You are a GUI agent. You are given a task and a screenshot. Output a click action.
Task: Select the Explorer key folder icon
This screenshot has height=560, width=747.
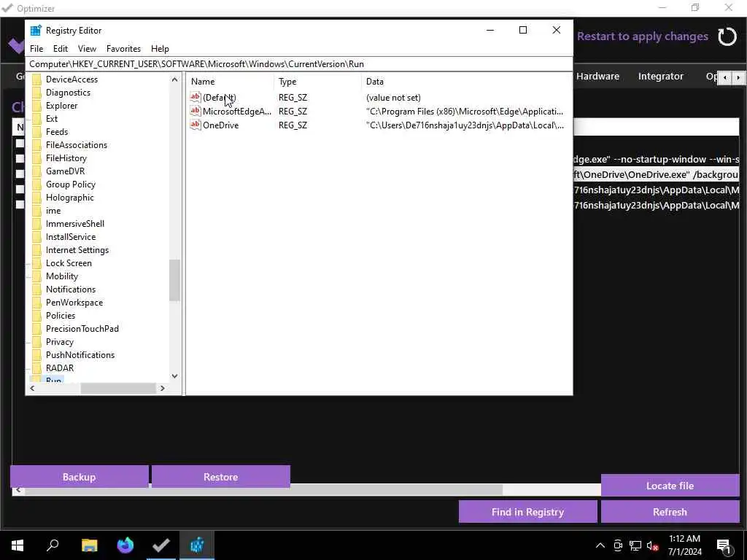tap(36, 106)
